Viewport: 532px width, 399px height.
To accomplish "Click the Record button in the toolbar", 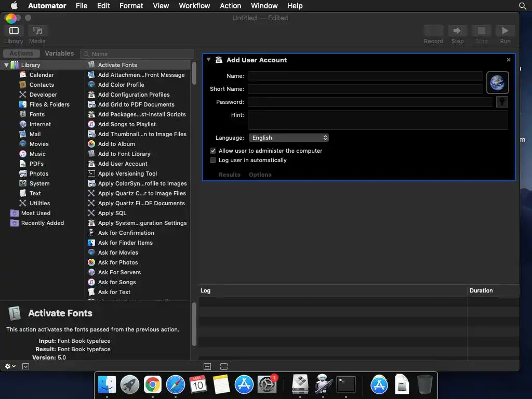I will 433,31.
